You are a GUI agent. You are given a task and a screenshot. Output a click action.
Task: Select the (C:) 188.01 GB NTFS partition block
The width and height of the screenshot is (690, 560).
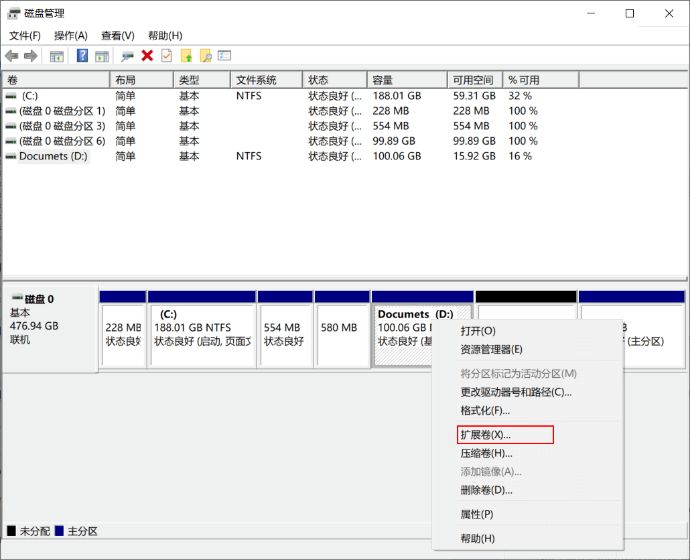click(202, 334)
